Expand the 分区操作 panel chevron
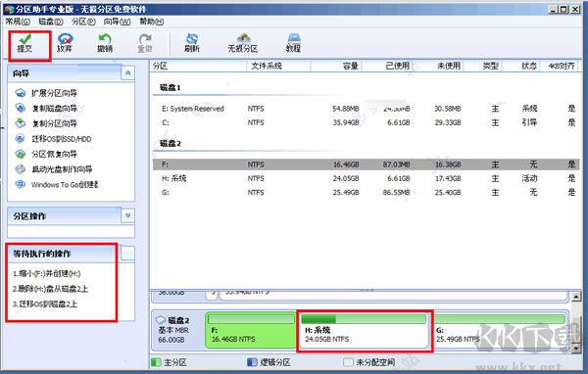This screenshot has width=588, height=374. (127, 215)
